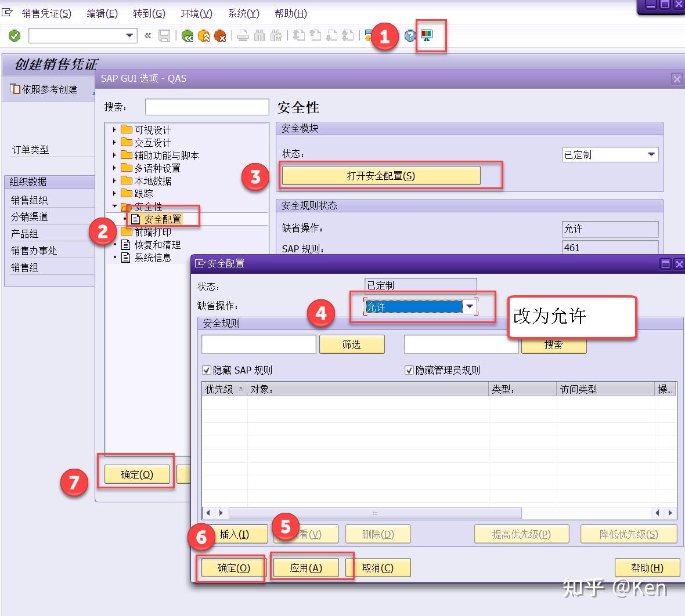Expand the 可视设计 tree folder
The width and height of the screenshot is (685, 616).
point(114,130)
